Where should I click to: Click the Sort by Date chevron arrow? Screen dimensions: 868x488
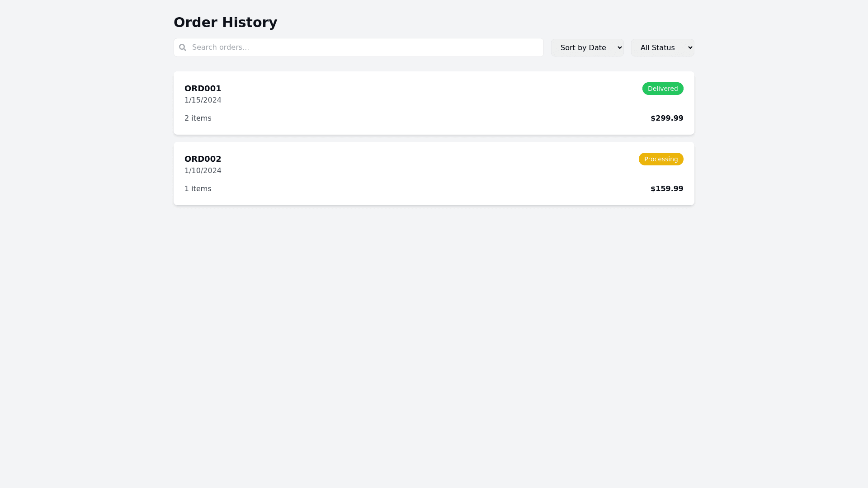click(619, 47)
